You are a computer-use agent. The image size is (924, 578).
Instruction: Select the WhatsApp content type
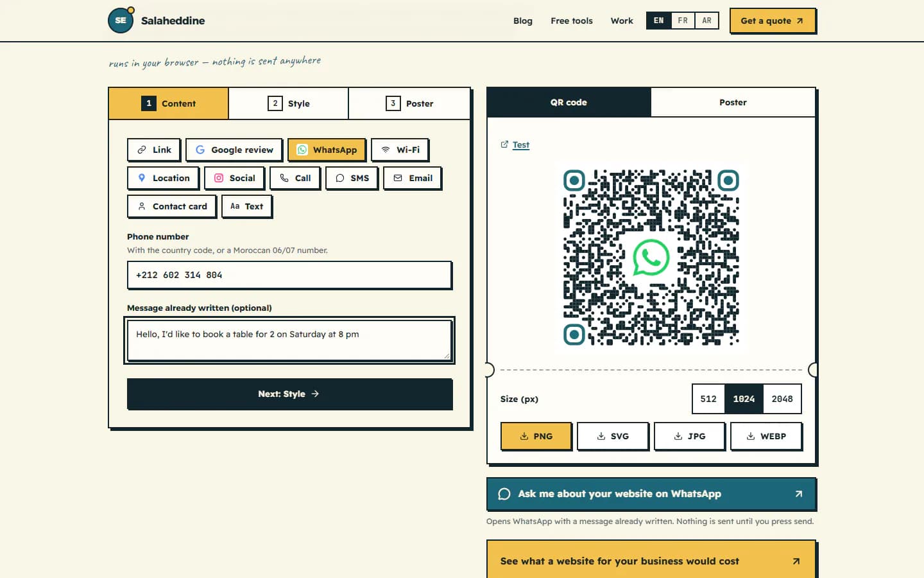click(327, 150)
